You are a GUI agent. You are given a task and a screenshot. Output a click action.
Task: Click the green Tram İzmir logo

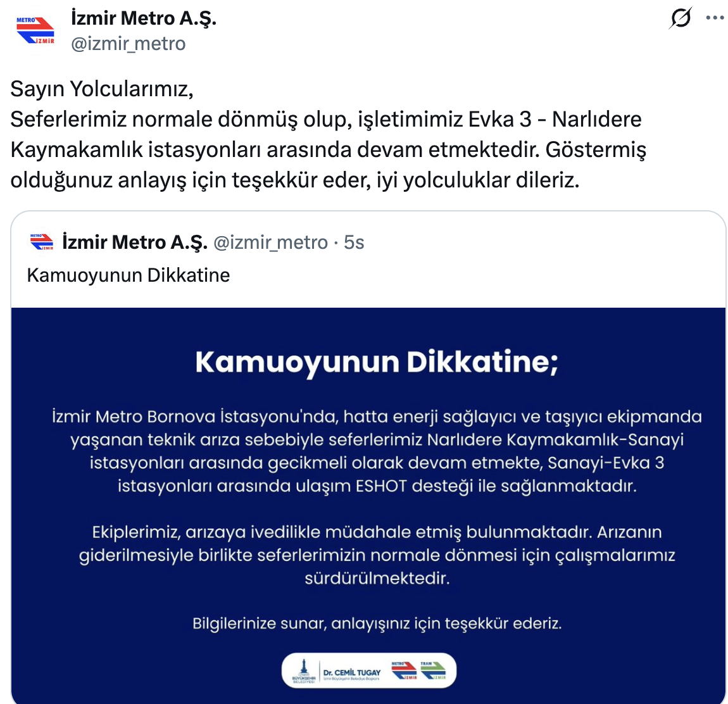(433, 670)
